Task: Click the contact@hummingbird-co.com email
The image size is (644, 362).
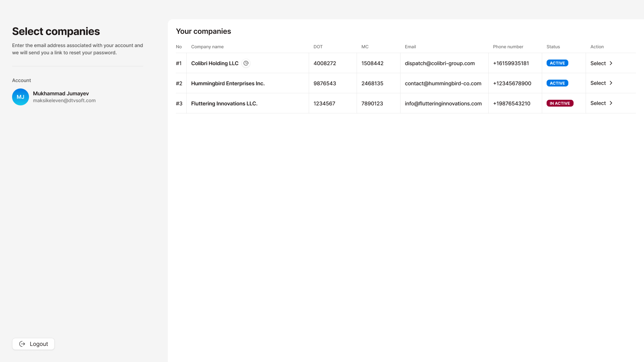Action: click(443, 83)
